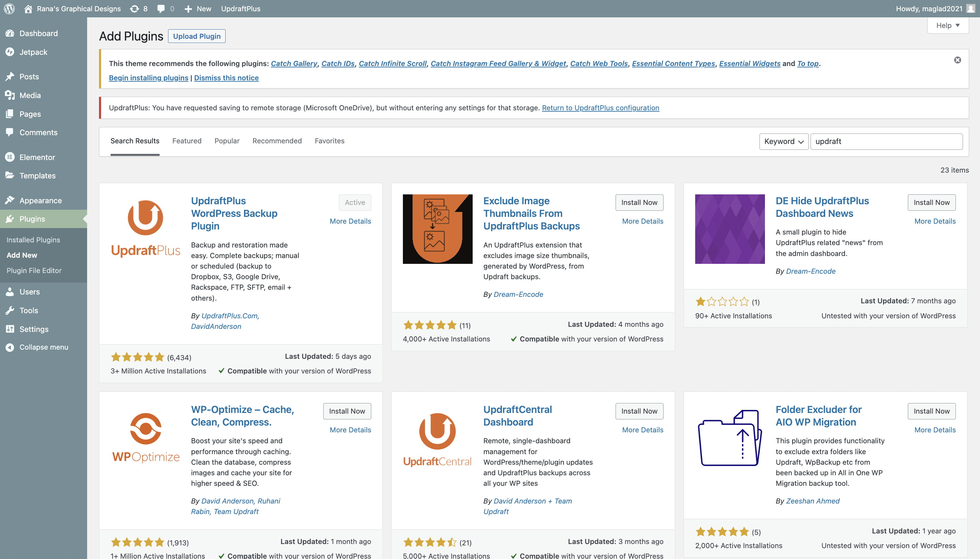Select Add New in the Plugins submenu
The height and width of the screenshot is (559, 980).
coord(22,255)
